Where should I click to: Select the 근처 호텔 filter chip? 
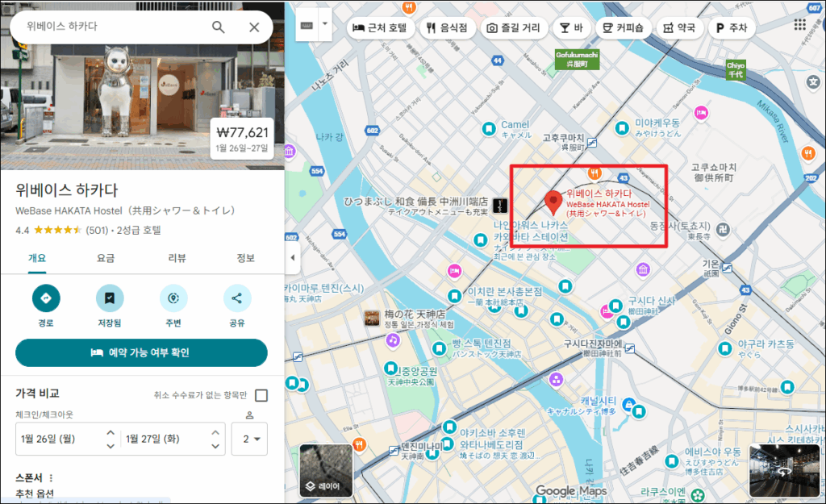(x=381, y=28)
